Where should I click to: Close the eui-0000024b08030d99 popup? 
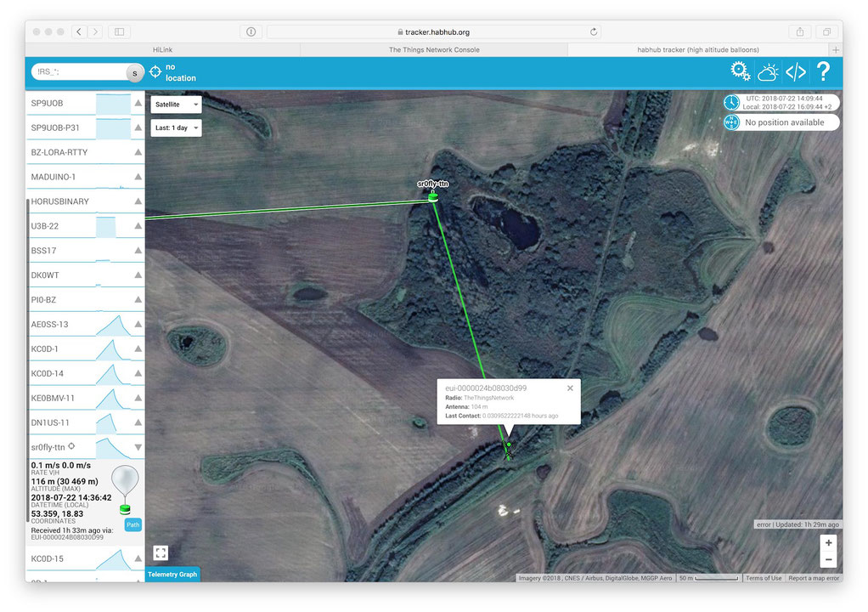click(x=570, y=388)
